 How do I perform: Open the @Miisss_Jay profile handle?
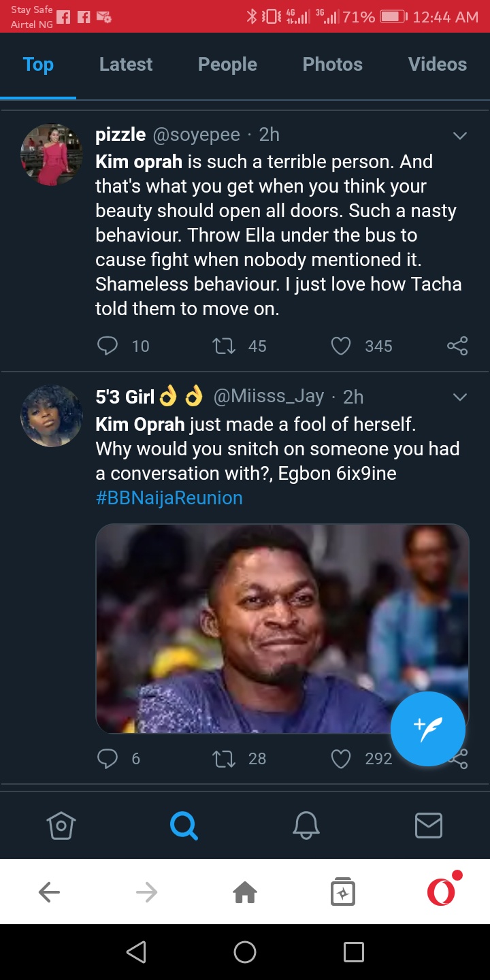[268, 396]
